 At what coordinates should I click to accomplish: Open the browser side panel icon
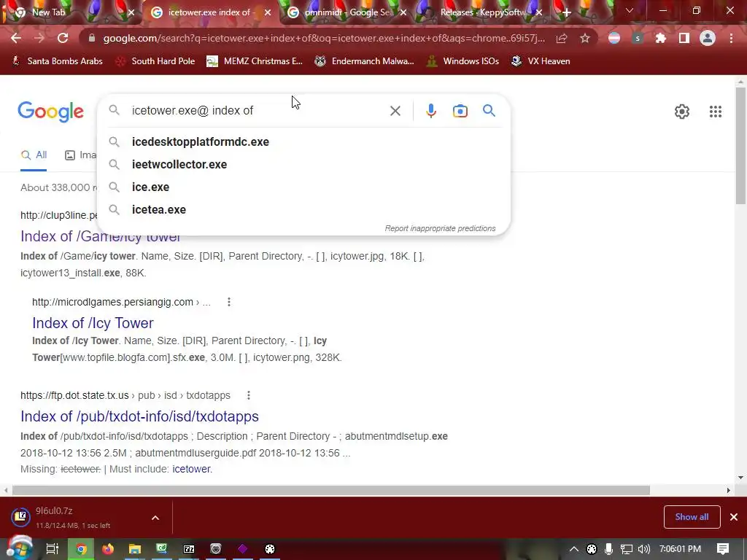684,38
